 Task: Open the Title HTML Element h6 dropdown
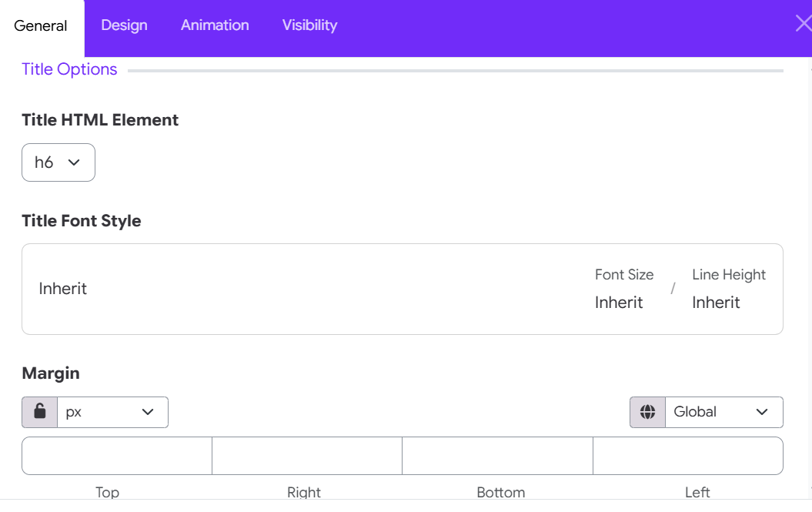[x=58, y=162]
